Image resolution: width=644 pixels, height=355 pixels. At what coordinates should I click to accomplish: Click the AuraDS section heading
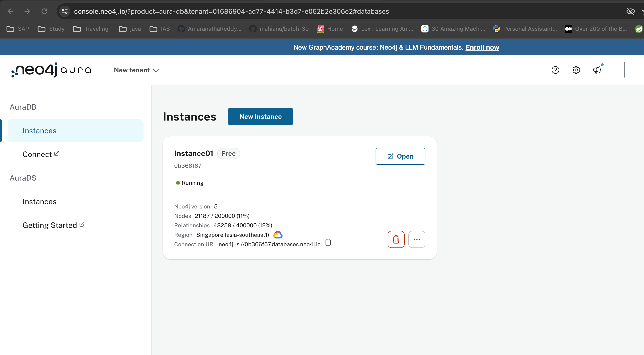(x=23, y=178)
